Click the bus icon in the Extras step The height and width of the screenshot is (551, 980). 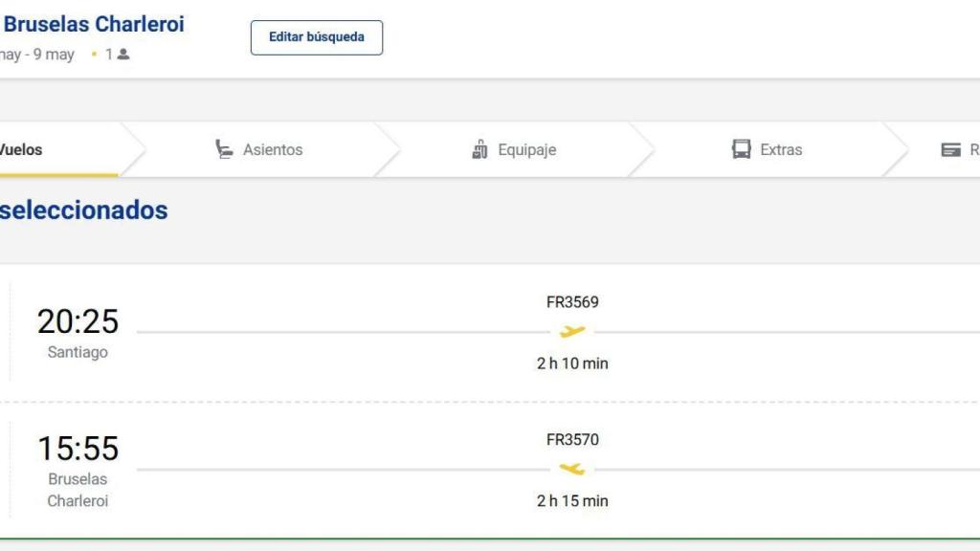[742, 149]
